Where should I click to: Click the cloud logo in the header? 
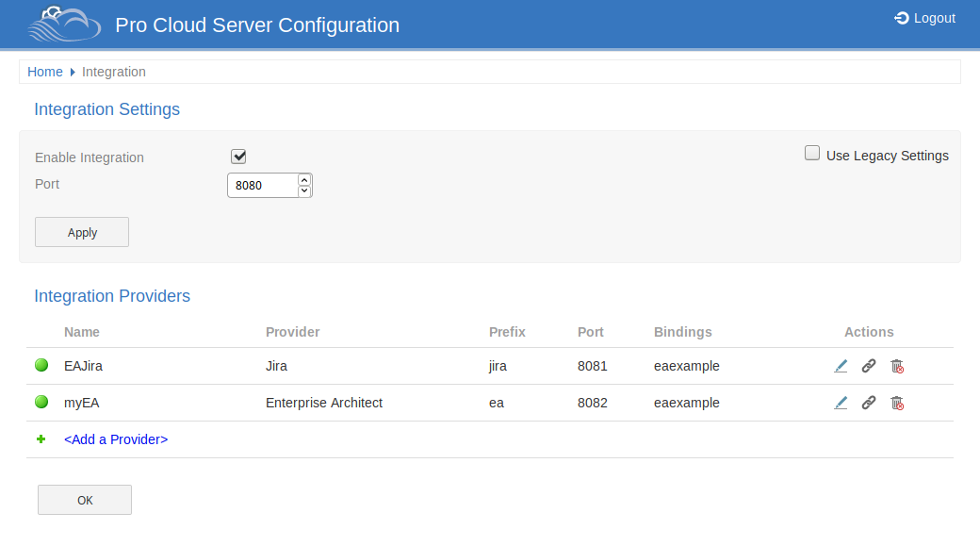click(x=63, y=25)
